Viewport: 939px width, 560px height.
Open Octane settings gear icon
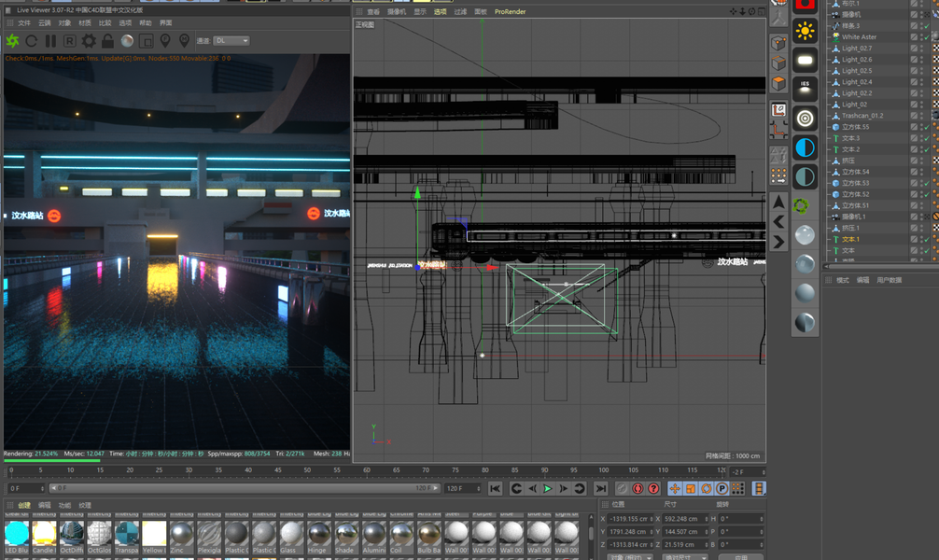coord(89,41)
